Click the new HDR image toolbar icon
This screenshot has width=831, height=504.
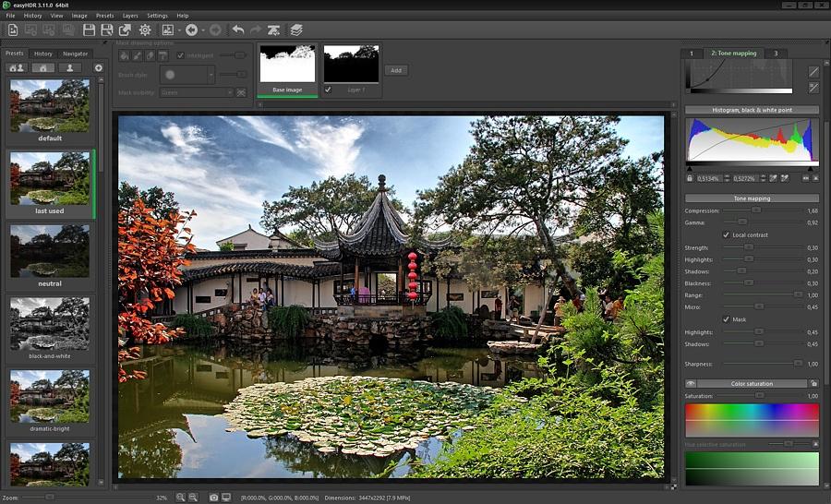pos(13,30)
